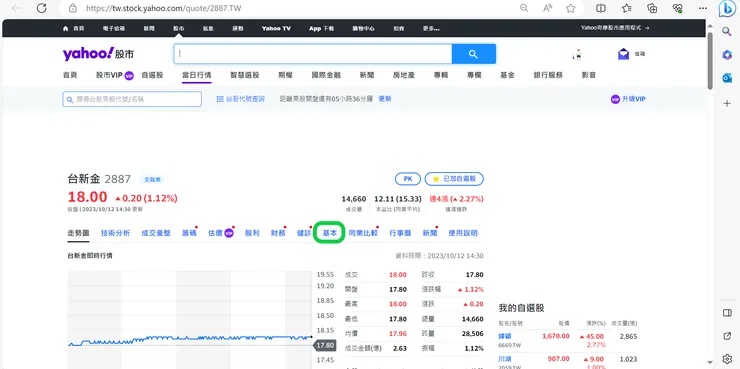Open the user profile avatar icon
Screen dimensions: 740x369
[577, 54]
